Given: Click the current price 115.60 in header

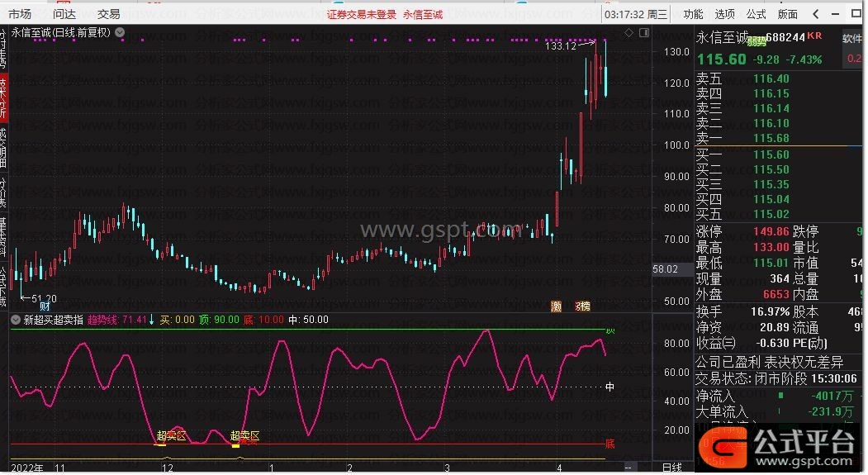Looking at the screenshot, I should pyautogui.click(x=721, y=59).
